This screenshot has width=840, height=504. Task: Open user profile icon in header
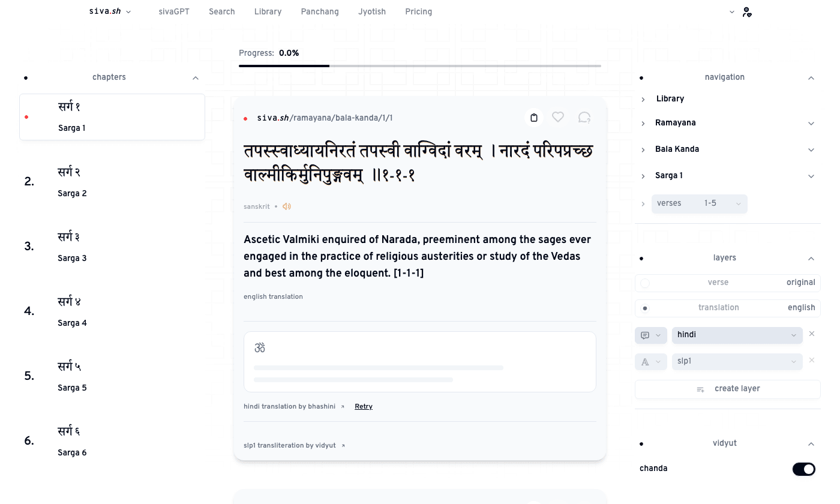click(x=747, y=12)
